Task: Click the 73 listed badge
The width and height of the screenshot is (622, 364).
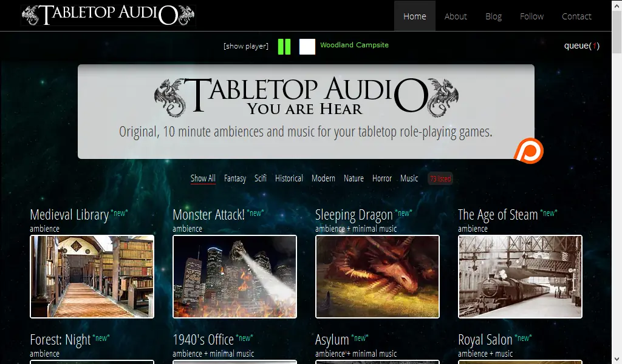Action: [x=440, y=178]
